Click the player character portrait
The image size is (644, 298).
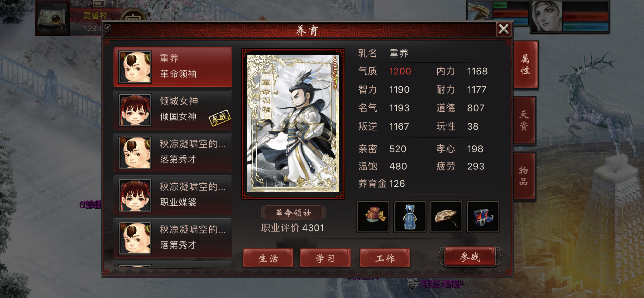click(x=547, y=17)
